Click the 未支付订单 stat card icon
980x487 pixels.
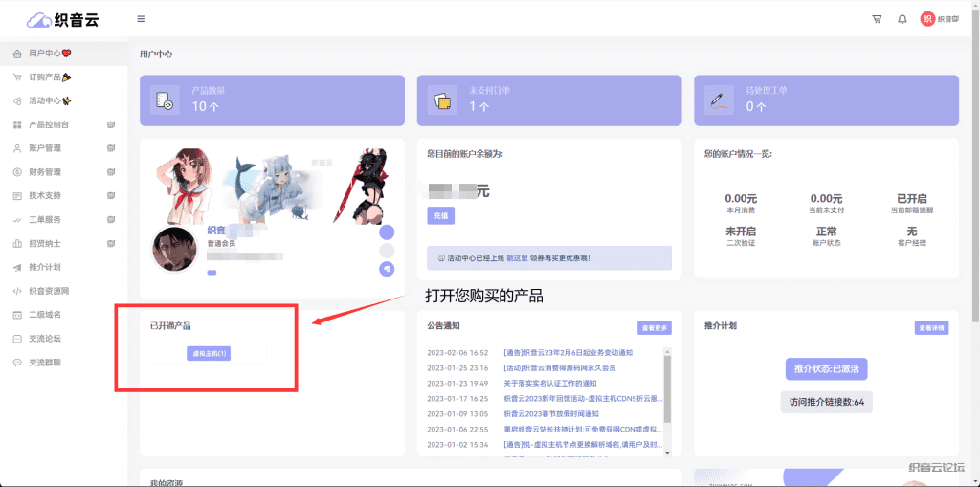(441, 100)
